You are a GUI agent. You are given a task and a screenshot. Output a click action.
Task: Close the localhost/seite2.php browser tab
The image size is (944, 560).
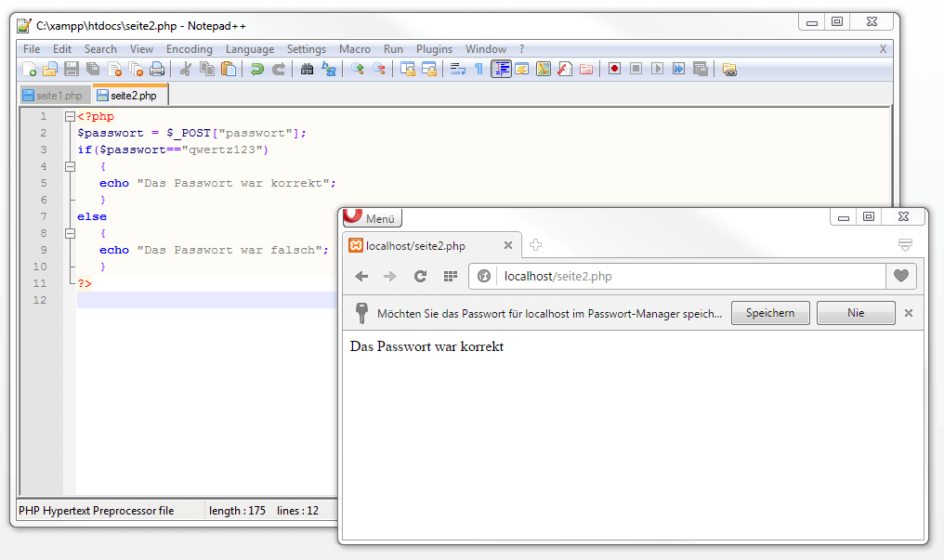click(x=508, y=245)
